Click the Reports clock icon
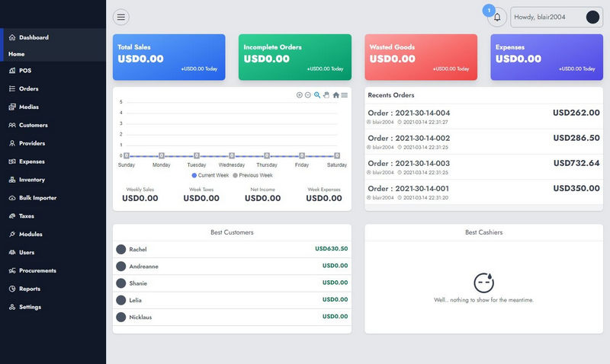The width and height of the screenshot is (610, 364). pos(12,289)
